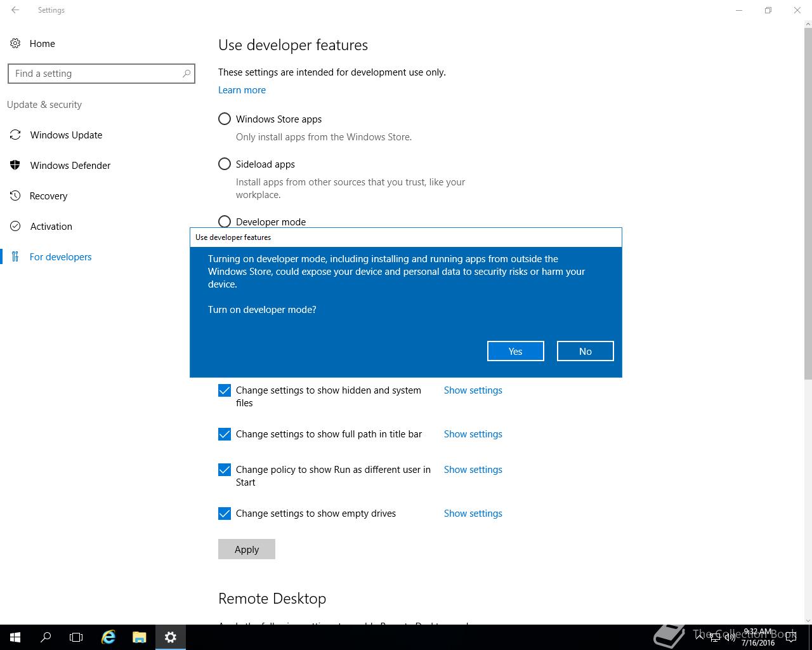The image size is (812, 650).
Task: Uncheck show empty drives setting
Action: [x=225, y=514]
